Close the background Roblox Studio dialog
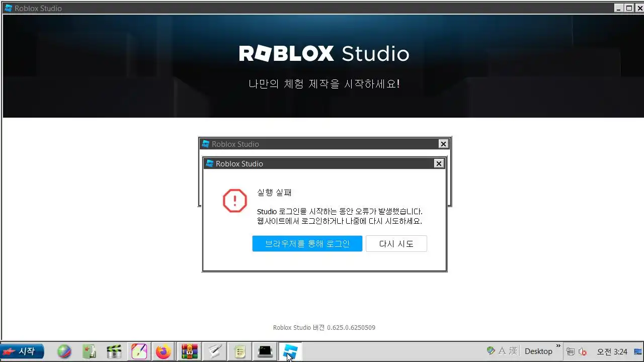644x362 pixels. click(443, 144)
